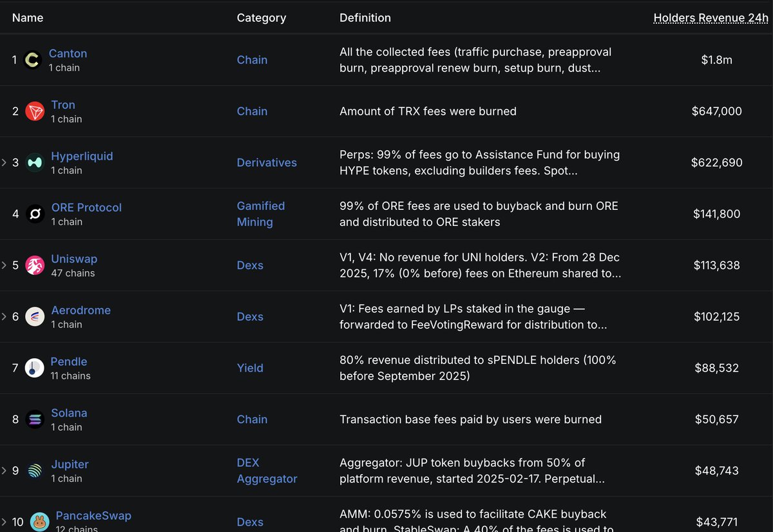This screenshot has height=532, width=773.
Task: Click the Aerodrome logo icon
Action: (x=35, y=317)
